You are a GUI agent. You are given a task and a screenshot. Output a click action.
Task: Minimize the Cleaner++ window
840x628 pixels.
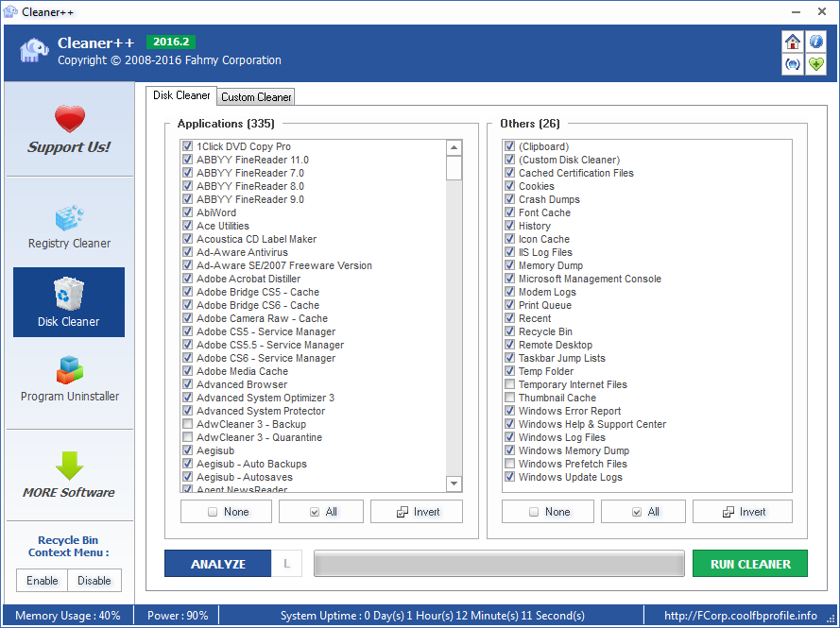tap(797, 11)
